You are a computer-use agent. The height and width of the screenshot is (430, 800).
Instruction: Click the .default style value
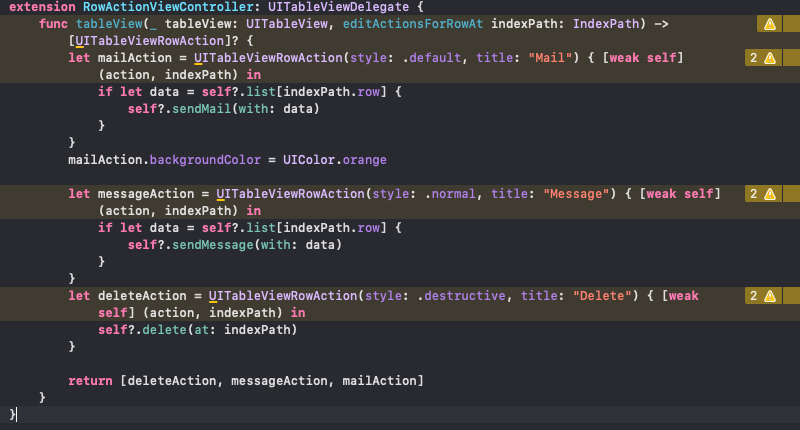(x=432, y=58)
